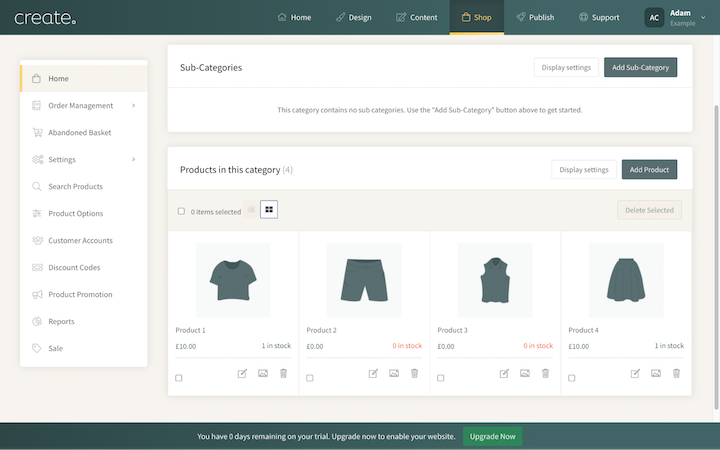Screen dimensions: 720x450
Task: Open Product 4 skirt thumbnail
Action: 626,280
